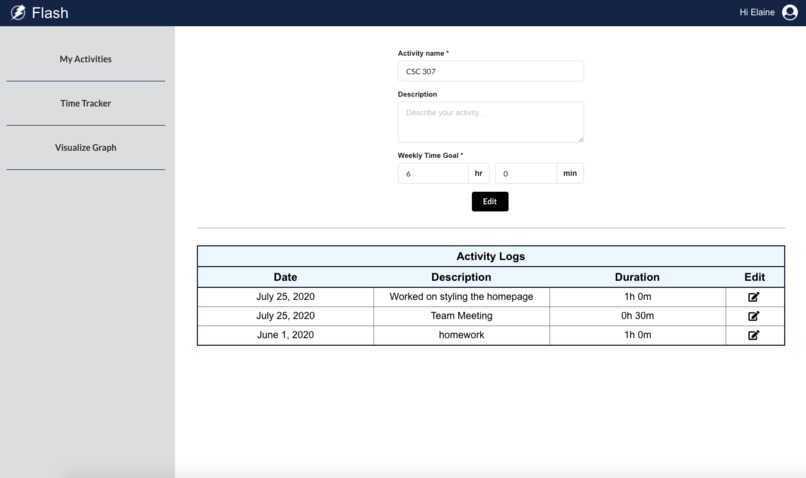
Task: Click the Edit column header
Action: 754,277
